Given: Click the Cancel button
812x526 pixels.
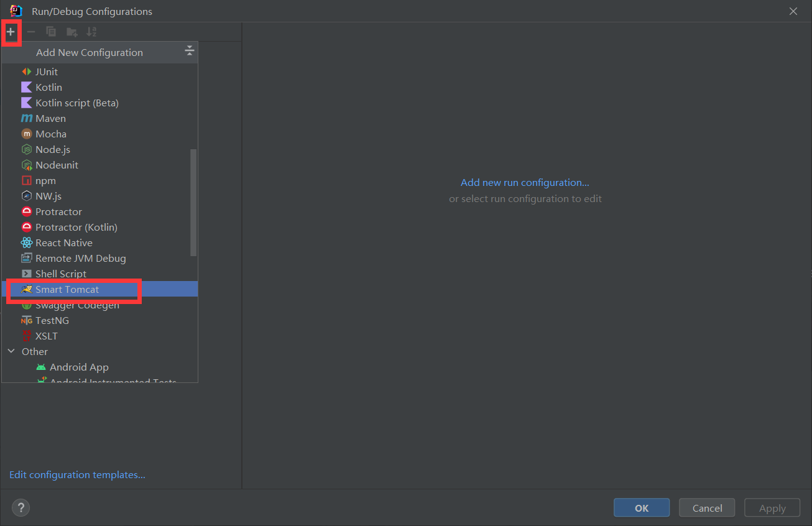Looking at the screenshot, I should pos(707,508).
